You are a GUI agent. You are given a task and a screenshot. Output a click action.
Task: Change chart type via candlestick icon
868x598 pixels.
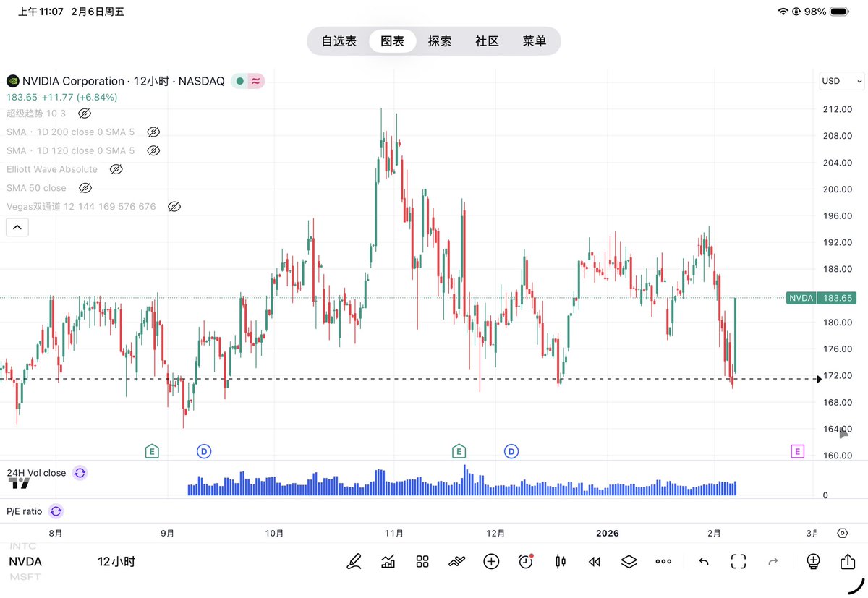coord(560,561)
